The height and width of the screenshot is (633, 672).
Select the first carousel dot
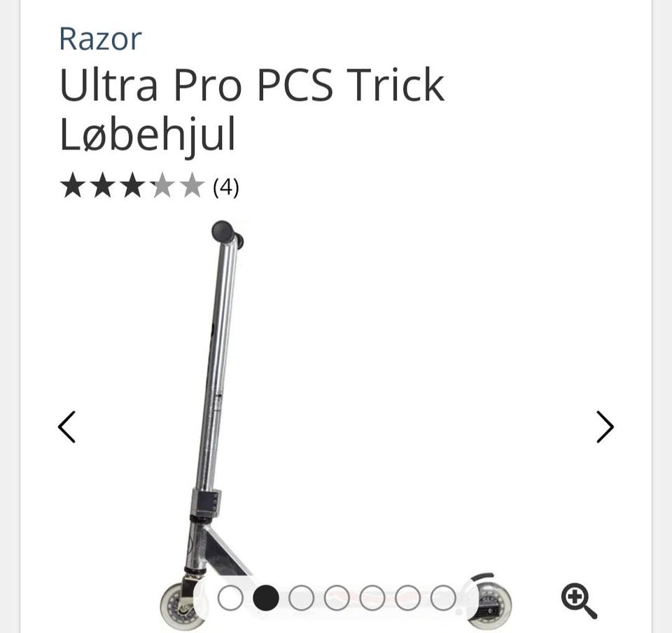(230, 598)
